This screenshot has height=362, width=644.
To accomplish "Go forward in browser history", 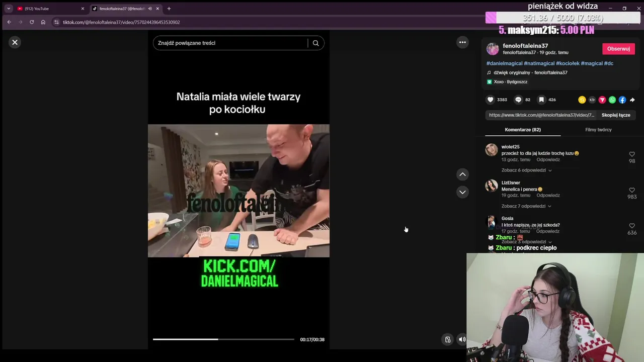I will pyautogui.click(x=21, y=22).
